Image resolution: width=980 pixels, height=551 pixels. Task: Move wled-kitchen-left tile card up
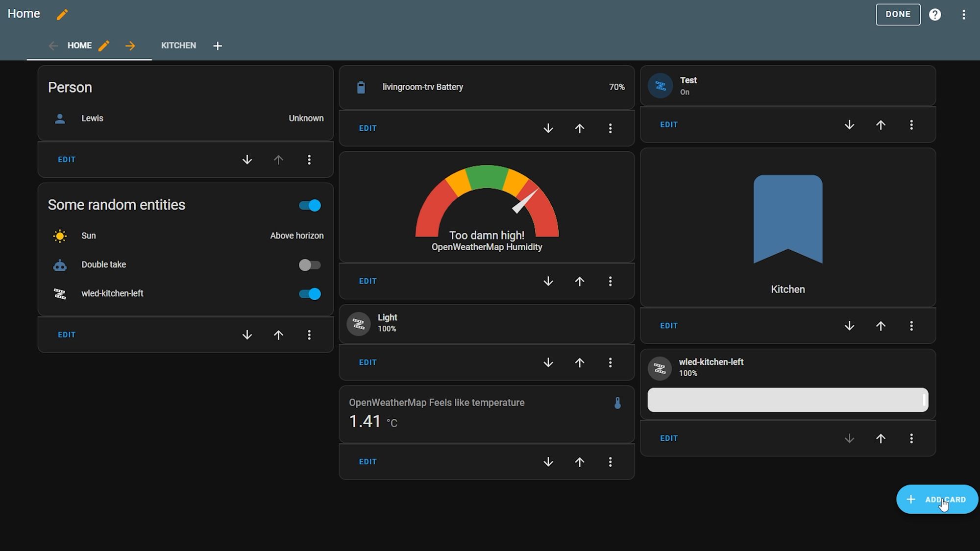pyautogui.click(x=881, y=438)
